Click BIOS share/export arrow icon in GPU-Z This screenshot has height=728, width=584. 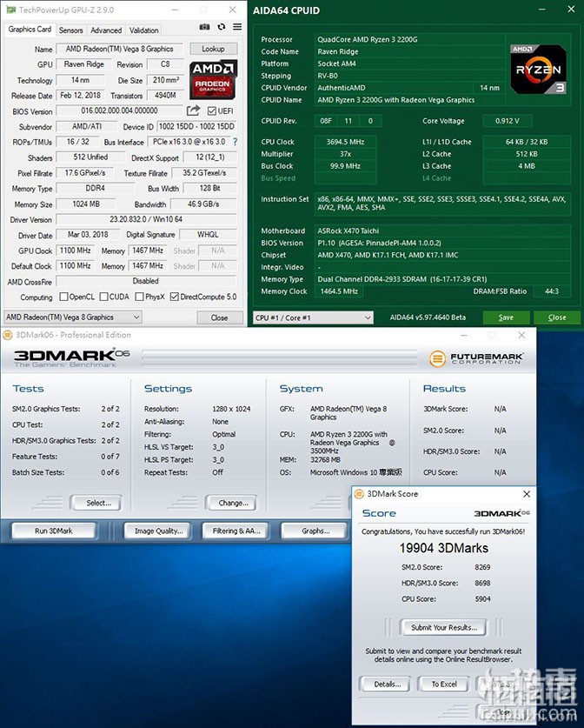tap(193, 110)
